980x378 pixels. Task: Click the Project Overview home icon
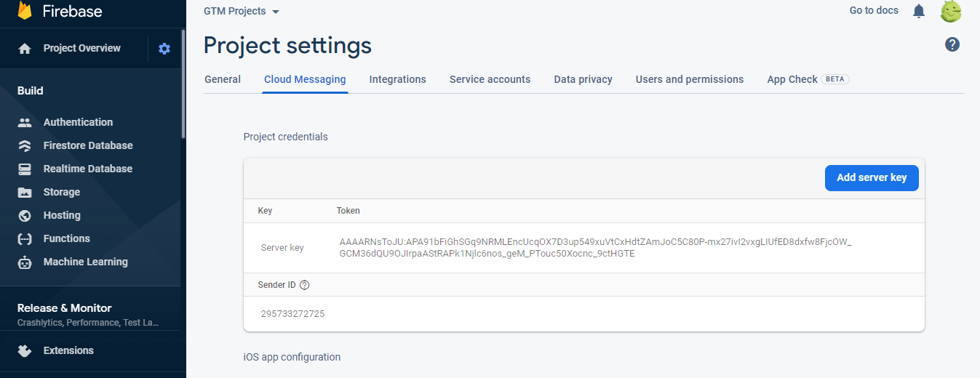pyautogui.click(x=25, y=49)
